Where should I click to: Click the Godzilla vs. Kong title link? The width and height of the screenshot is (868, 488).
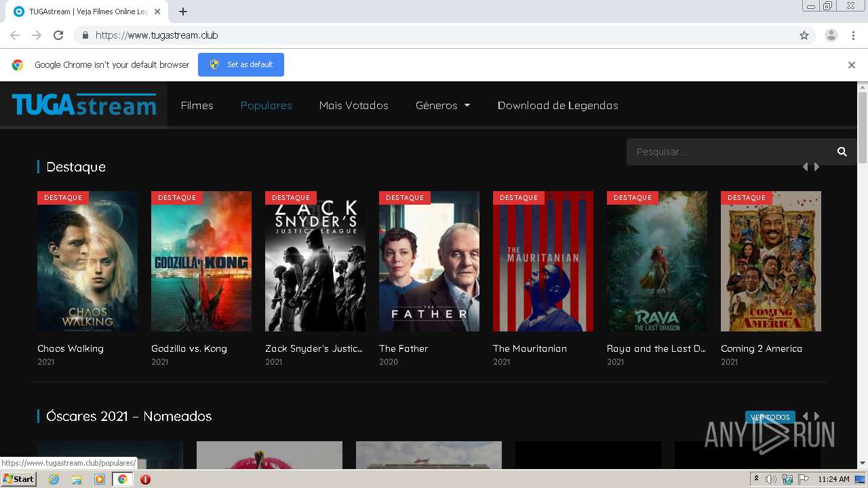[x=189, y=348]
